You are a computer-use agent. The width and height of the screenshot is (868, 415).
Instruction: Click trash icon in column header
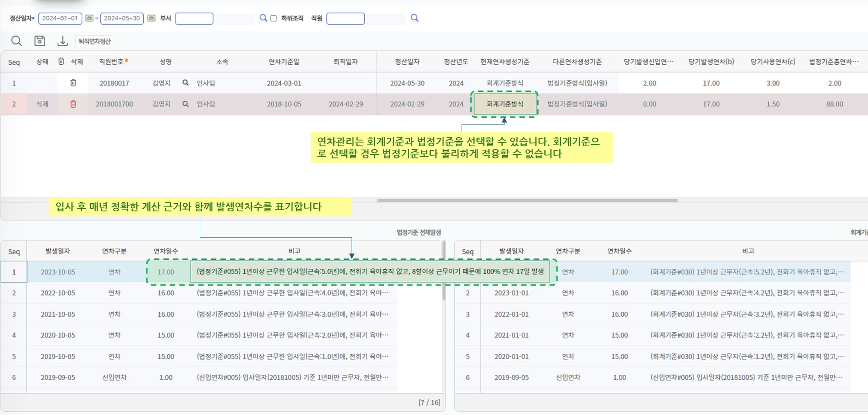61,61
